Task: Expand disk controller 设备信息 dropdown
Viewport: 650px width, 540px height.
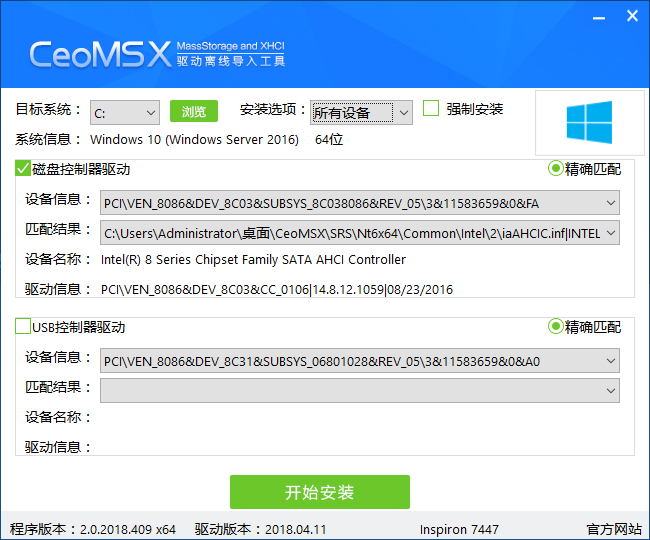Action: tap(359, 203)
